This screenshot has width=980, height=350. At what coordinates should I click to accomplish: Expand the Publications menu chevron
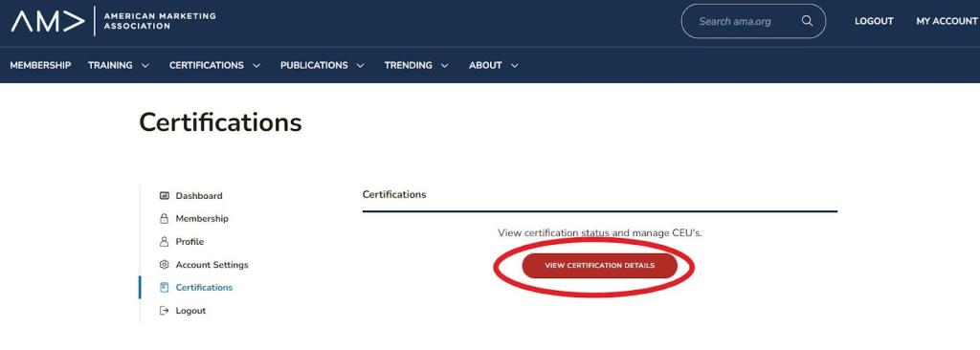pos(360,66)
